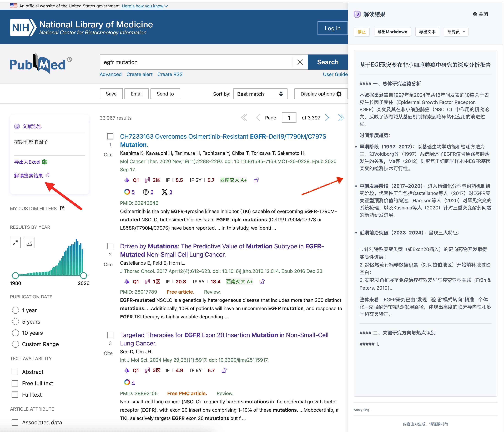504x432 pixels.
Task: Select the first search result checkbox
Action: pos(110,137)
